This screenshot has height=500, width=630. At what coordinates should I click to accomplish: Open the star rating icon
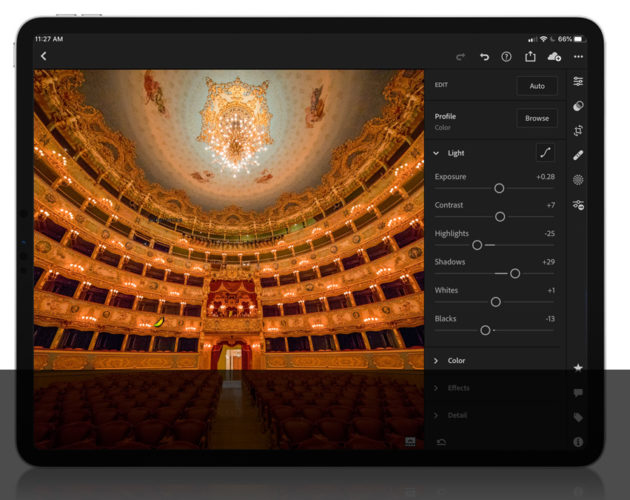click(x=578, y=367)
